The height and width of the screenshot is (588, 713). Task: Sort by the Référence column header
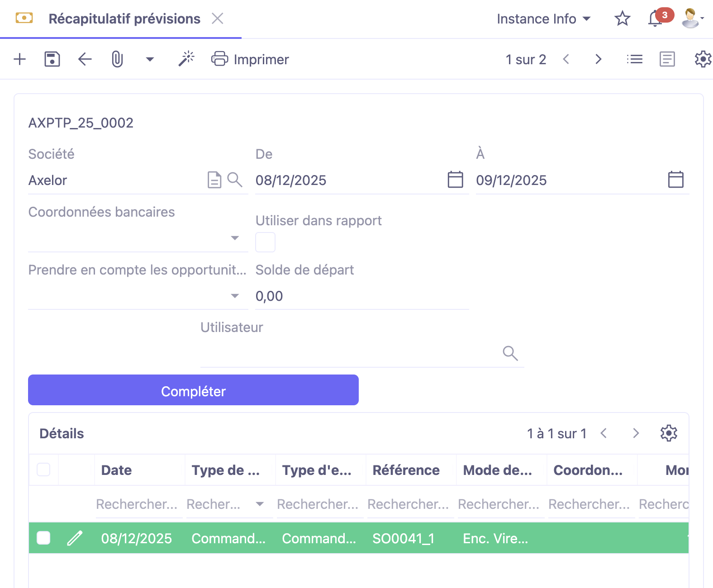pyautogui.click(x=406, y=470)
